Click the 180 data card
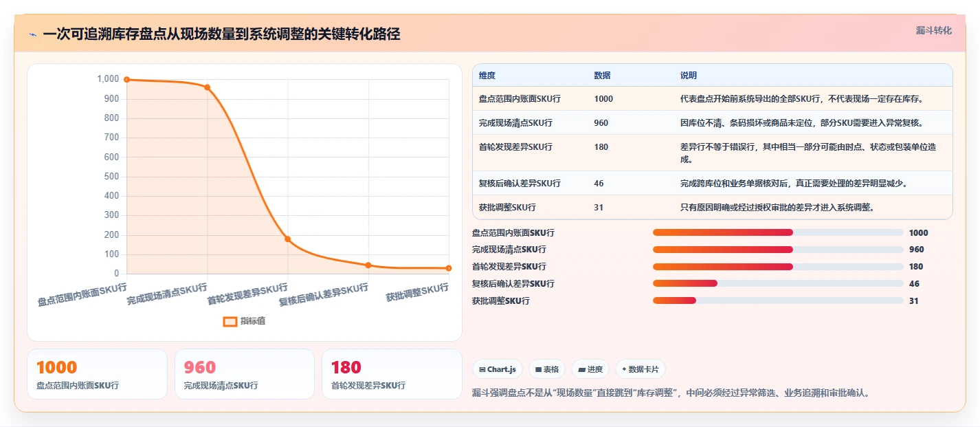The height and width of the screenshot is (427, 980). tap(392, 374)
